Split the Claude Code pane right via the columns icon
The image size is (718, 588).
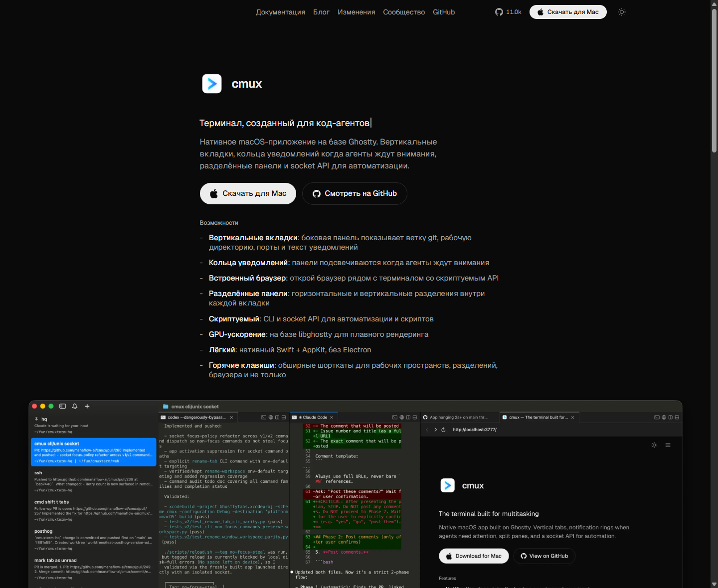pos(408,417)
